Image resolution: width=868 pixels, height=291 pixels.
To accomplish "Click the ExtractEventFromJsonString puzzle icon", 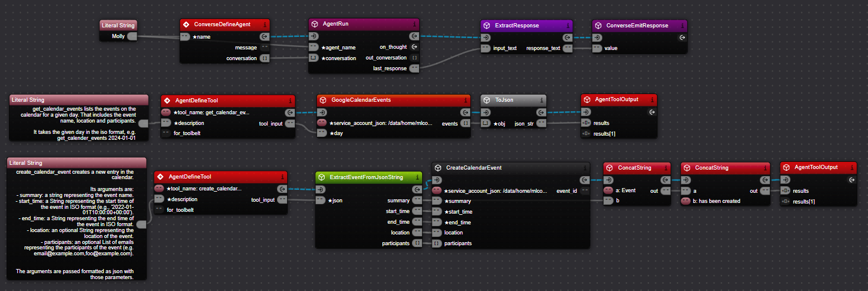I will pyautogui.click(x=322, y=177).
